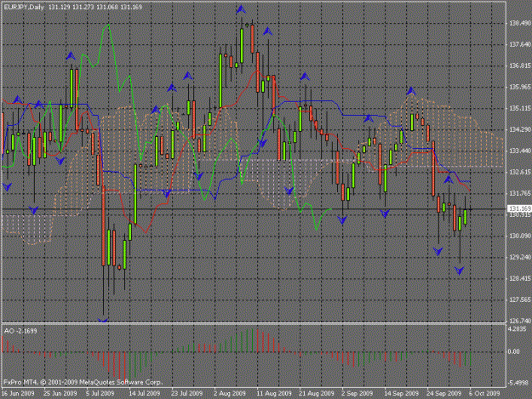The height and width of the screenshot is (399, 532).
Task: Click the 5 Jul 2009 date label
Action: [100, 394]
